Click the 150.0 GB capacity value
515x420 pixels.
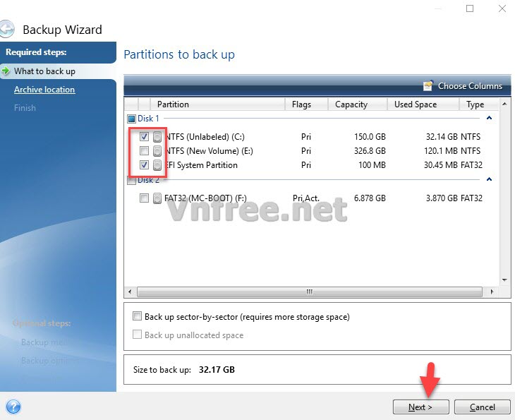click(370, 137)
